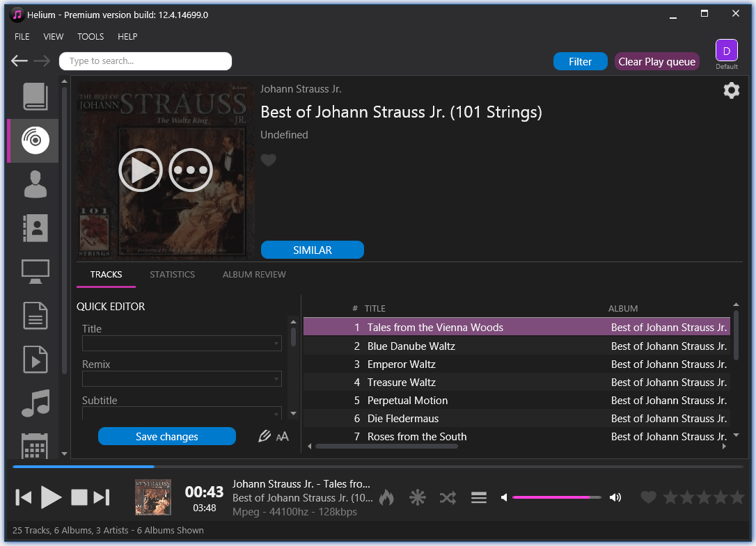Sort by TITLE column header
This screenshot has height=546, width=756.
pyautogui.click(x=375, y=308)
